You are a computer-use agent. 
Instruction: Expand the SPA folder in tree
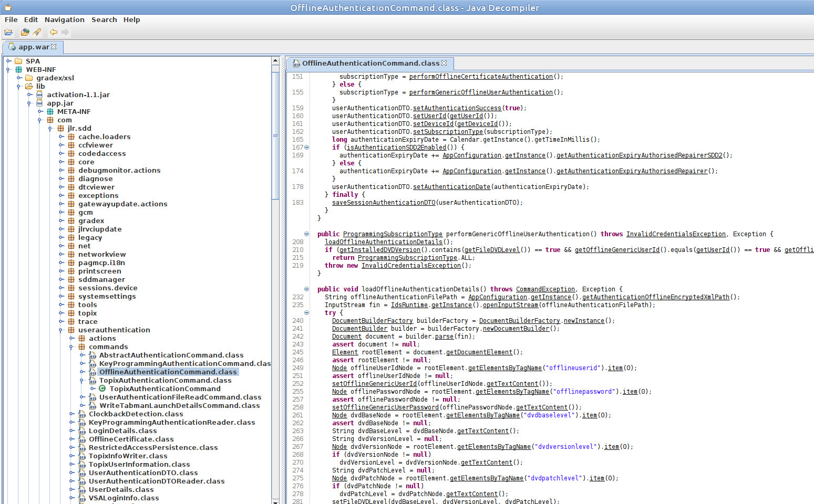click(x=9, y=61)
